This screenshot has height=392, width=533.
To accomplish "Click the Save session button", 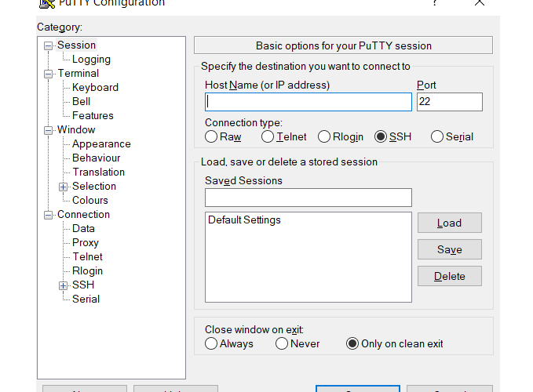I will (449, 249).
